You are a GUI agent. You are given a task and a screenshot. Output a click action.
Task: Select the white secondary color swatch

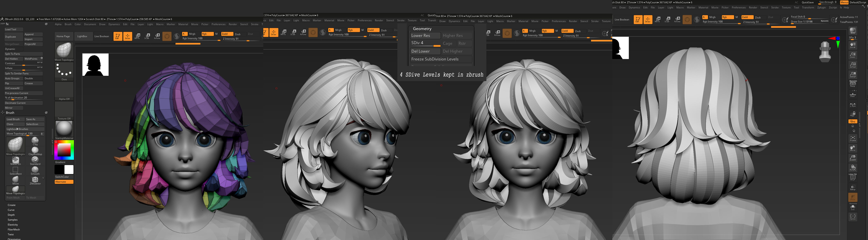tap(69, 170)
